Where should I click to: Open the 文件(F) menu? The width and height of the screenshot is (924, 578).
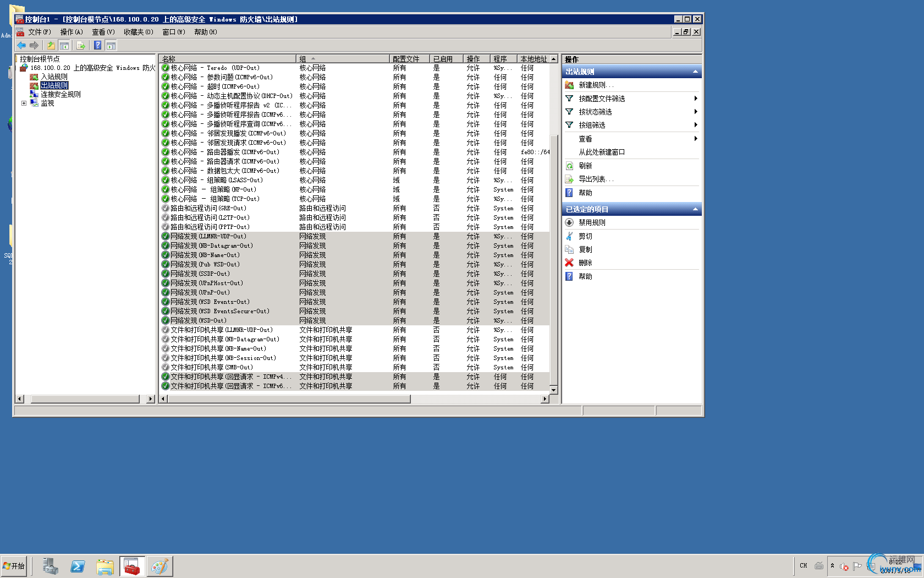pyautogui.click(x=39, y=32)
